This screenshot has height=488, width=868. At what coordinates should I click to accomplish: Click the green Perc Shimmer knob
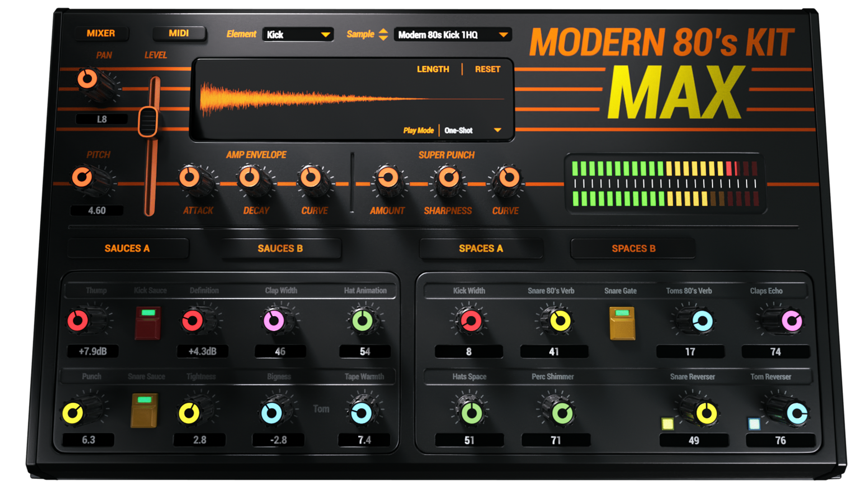tap(562, 413)
